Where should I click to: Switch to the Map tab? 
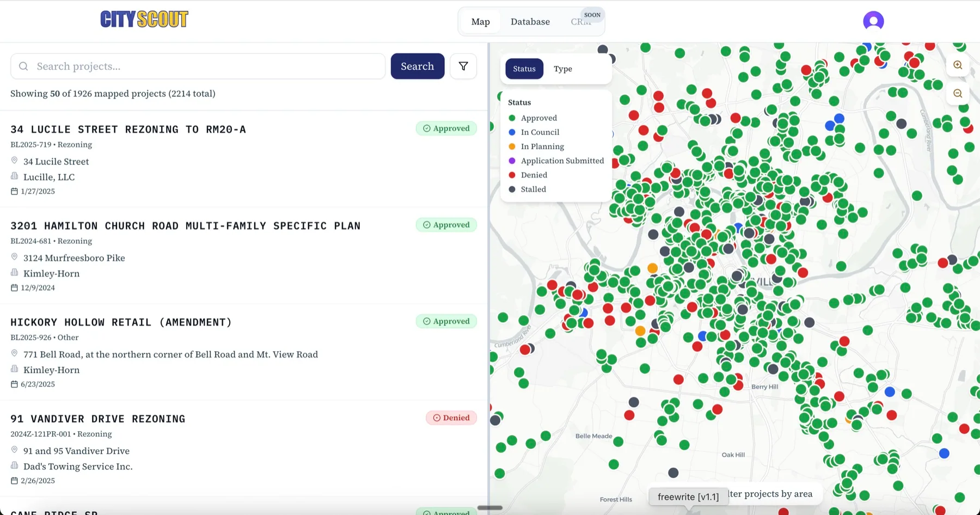tap(481, 22)
